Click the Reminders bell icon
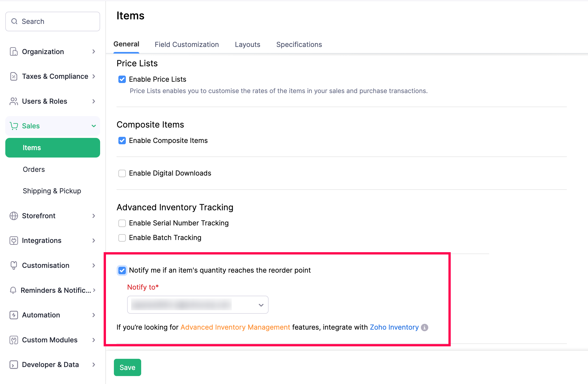This screenshot has width=588, height=384. click(13, 290)
